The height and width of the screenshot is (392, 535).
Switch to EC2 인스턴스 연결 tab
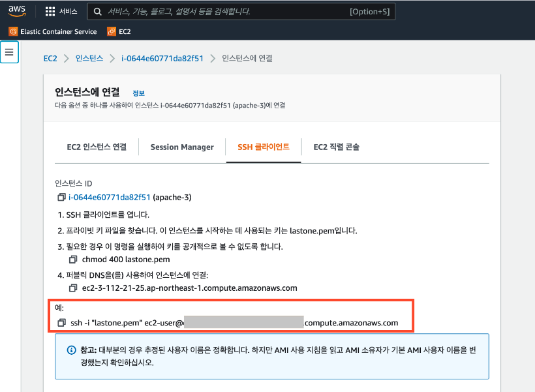(97, 147)
